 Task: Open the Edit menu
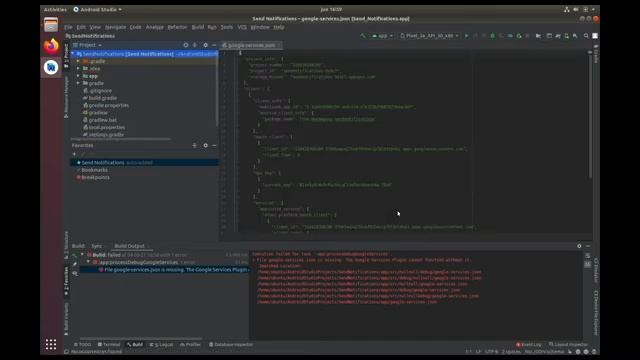click(x=81, y=27)
